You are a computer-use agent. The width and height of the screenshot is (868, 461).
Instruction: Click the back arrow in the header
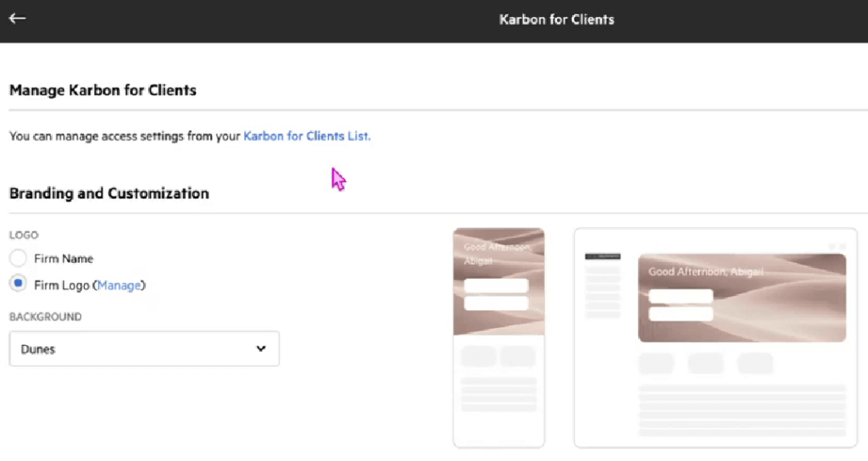tap(17, 19)
